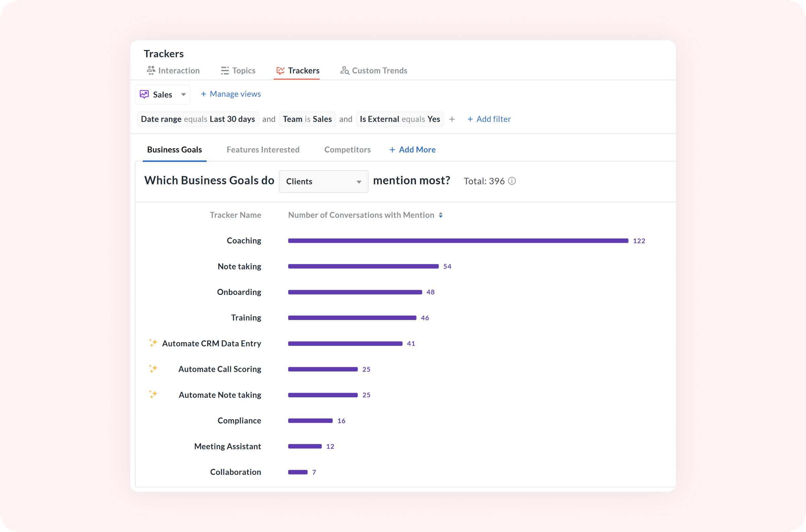806x532 pixels.
Task: Switch to Features Interested tab
Action: [263, 150]
